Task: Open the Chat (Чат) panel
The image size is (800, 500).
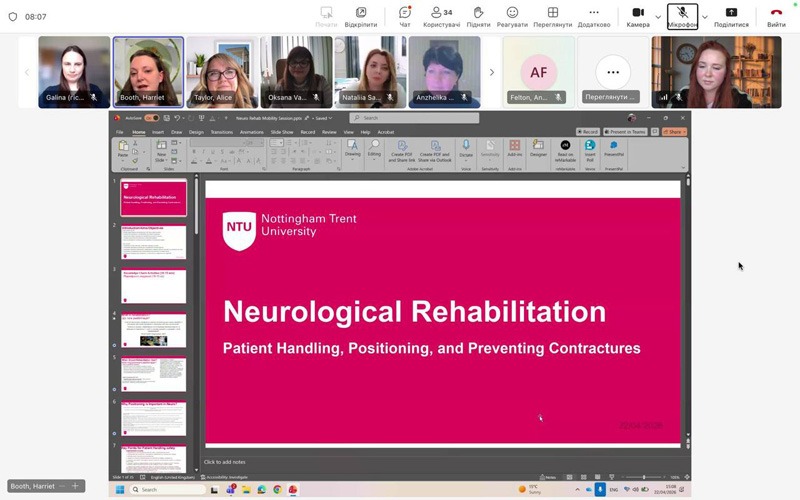Action: tap(405, 16)
